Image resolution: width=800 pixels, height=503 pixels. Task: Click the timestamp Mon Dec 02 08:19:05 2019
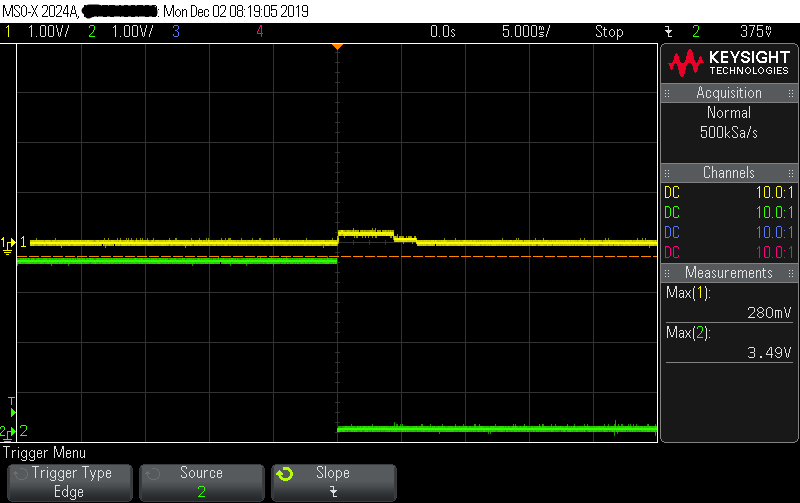[236, 11]
